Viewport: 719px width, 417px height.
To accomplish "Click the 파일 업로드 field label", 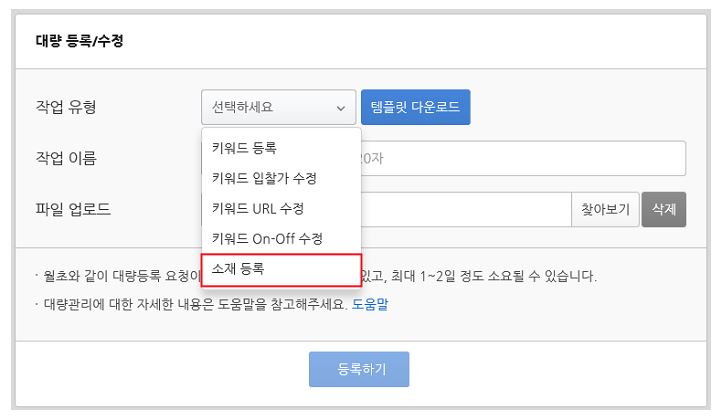I will pos(73,210).
